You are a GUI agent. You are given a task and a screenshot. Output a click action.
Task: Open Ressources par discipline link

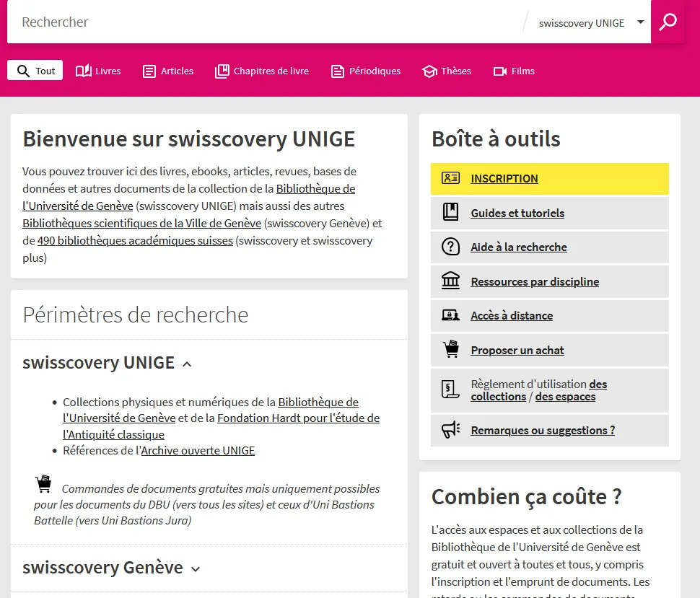(x=535, y=282)
